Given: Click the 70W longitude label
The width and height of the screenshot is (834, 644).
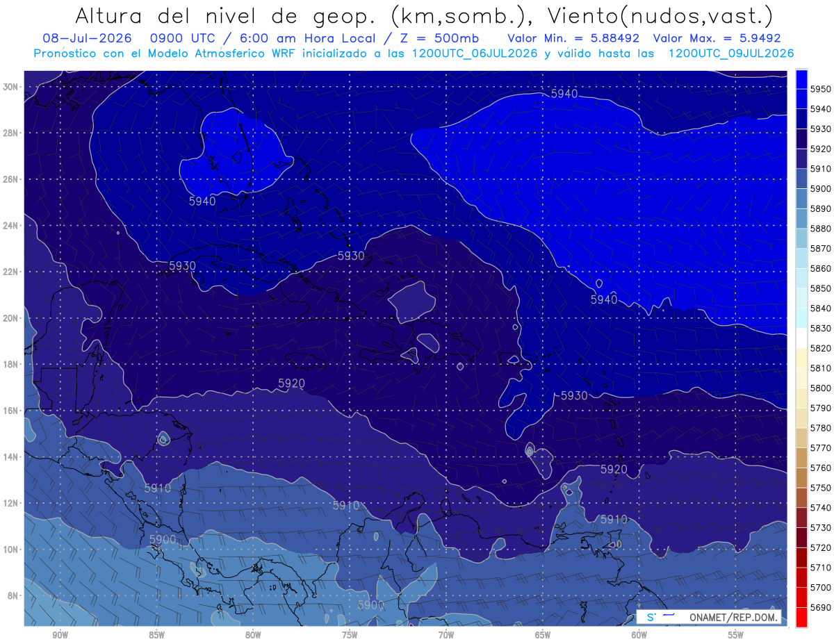Looking at the screenshot, I should pyautogui.click(x=446, y=635).
